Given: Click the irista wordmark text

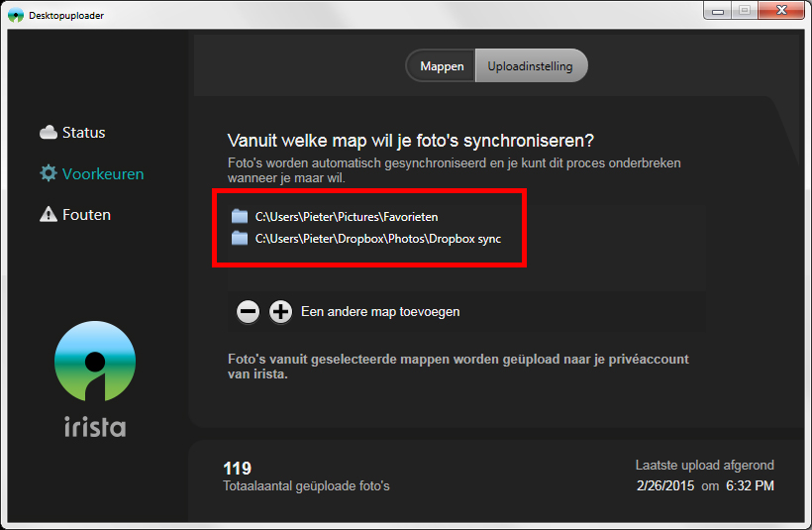Looking at the screenshot, I should point(95,427).
